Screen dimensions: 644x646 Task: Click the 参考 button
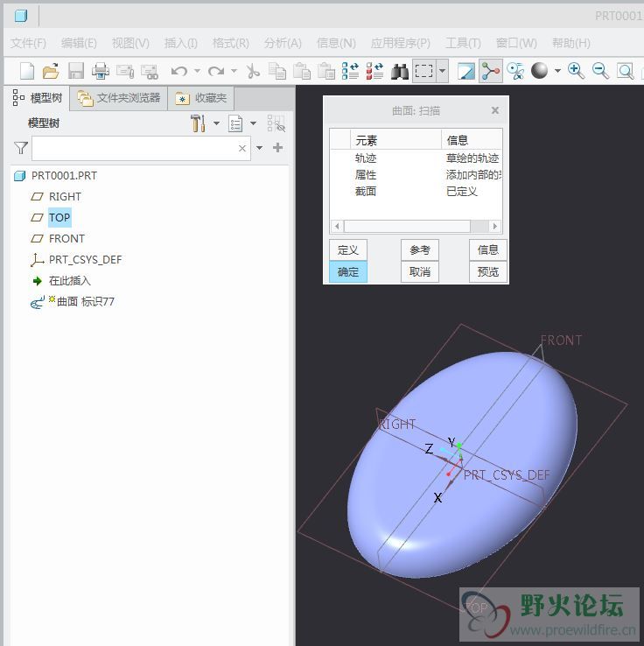coord(420,249)
